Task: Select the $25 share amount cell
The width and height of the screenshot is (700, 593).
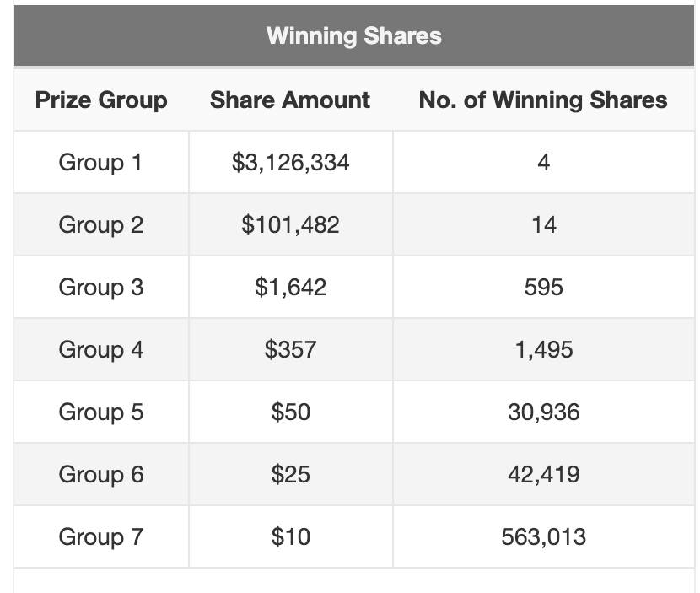Action: (x=290, y=474)
